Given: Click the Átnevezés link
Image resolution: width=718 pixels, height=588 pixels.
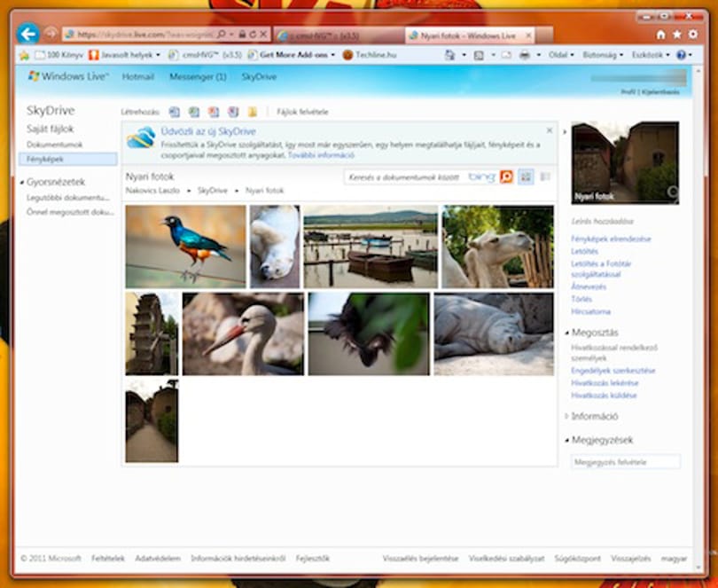Looking at the screenshot, I should 589,286.
